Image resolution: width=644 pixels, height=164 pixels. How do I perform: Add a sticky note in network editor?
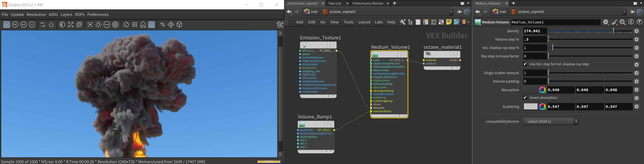[x=449, y=22]
